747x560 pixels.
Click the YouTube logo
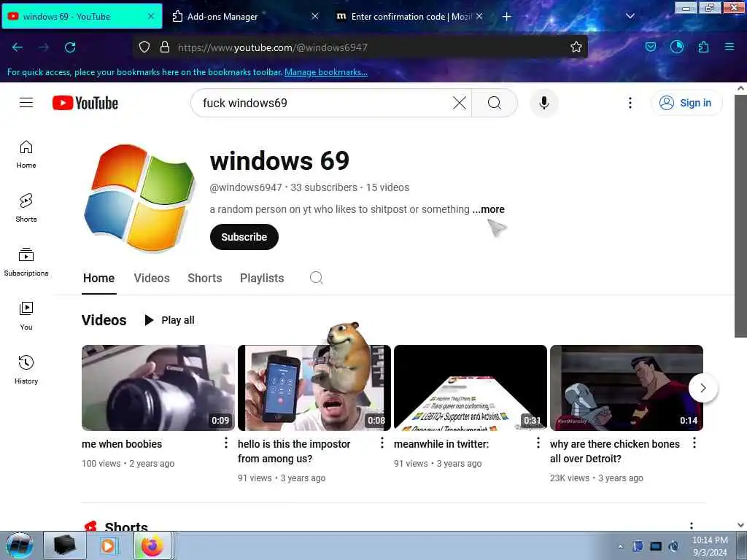click(x=85, y=103)
